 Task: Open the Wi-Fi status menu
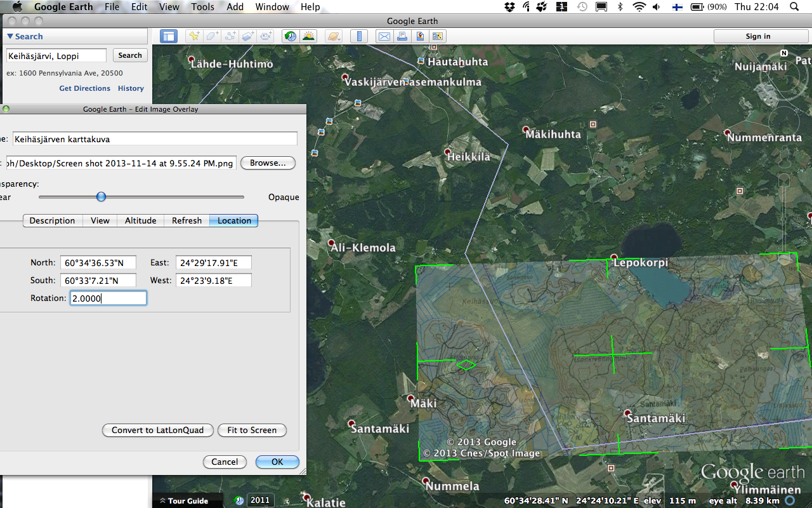coord(639,7)
